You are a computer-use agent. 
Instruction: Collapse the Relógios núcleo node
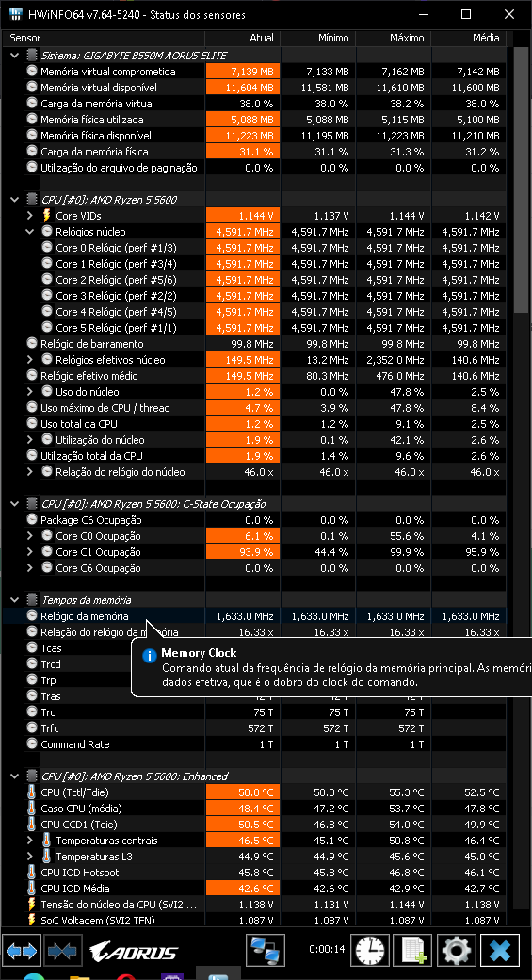click(x=30, y=231)
